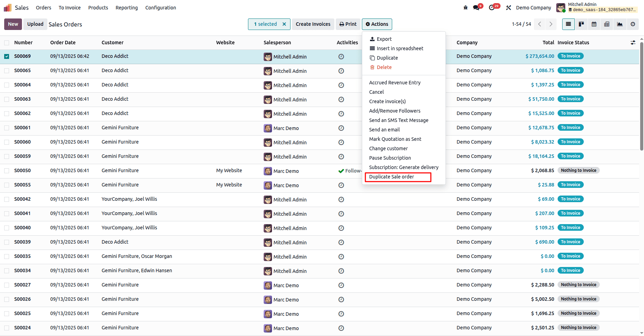This screenshot has height=336, width=644.
Task: Open the Activities clock notifications
Action: 492,7
